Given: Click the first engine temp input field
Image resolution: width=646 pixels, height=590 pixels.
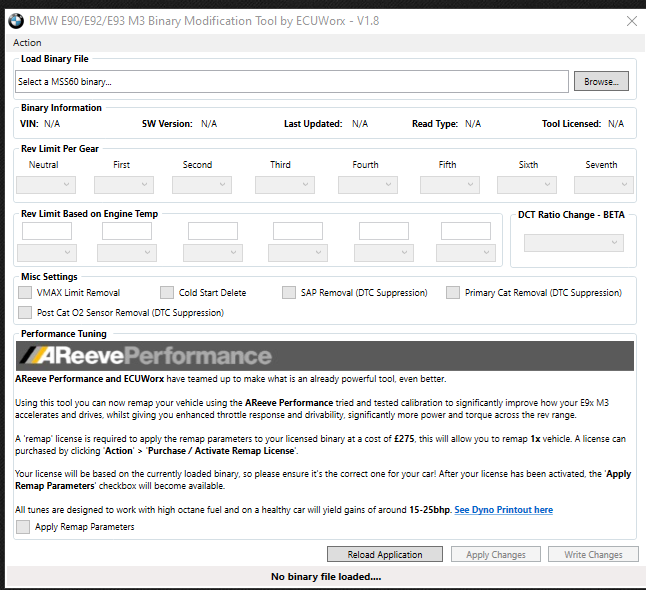Looking at the screenshot, I should pos(47,231).
